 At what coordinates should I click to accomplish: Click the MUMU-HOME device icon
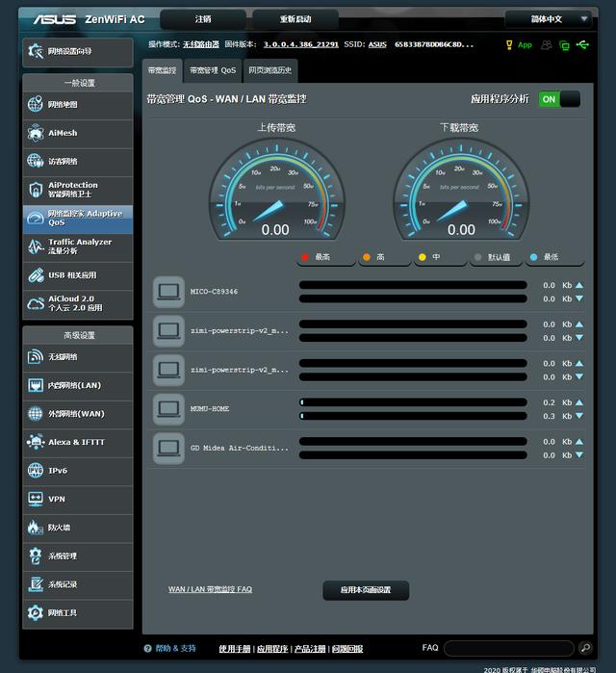(168, 408)
